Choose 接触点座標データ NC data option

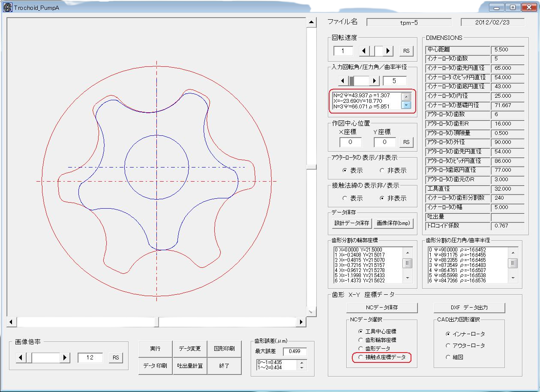pyautogui.click(x=360, y=357)
